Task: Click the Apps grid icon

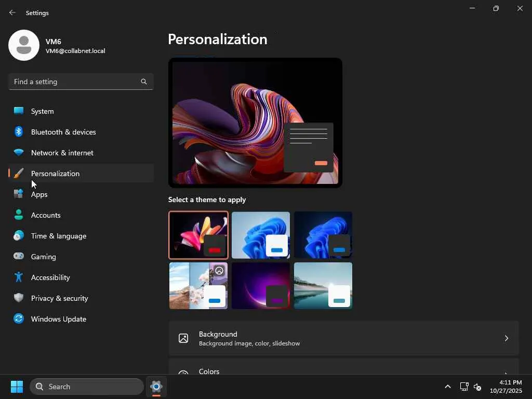Action: [19, 194]
